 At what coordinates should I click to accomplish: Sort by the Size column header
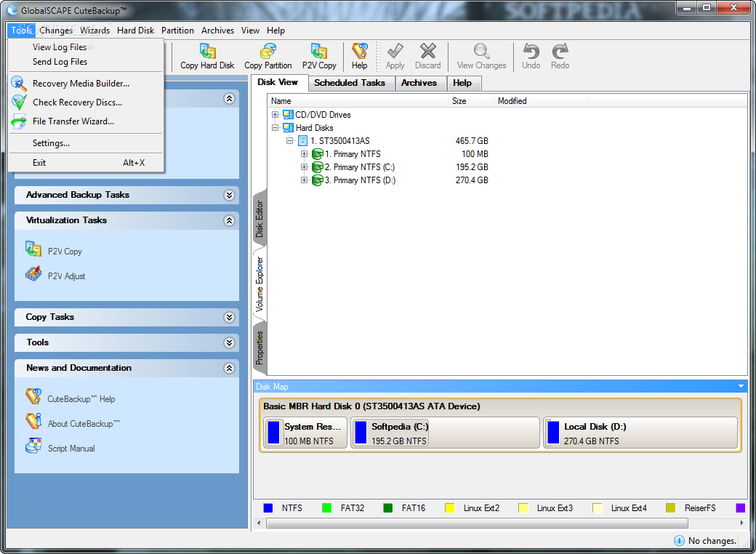(470, 101)
